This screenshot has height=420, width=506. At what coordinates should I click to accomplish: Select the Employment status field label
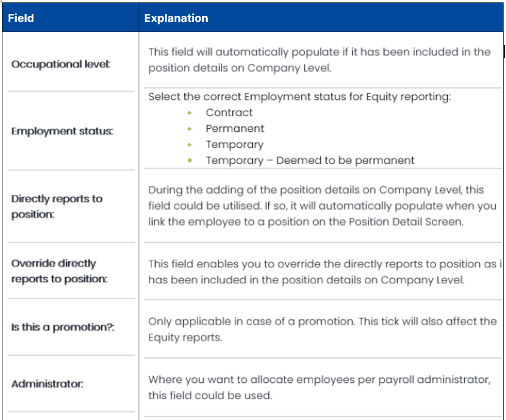pyautogui.click(x=62, y=131)
